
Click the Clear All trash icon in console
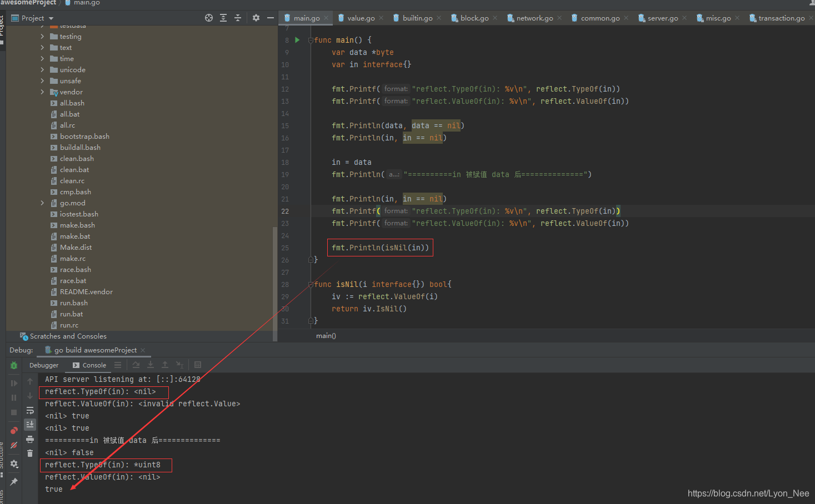point(30,453)
